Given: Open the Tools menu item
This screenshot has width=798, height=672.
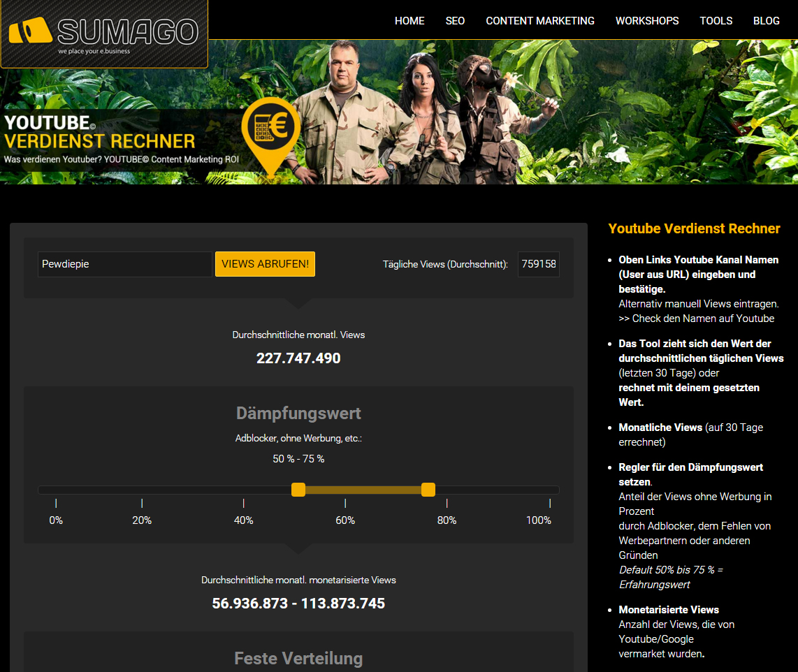Looking at the screenshot, I should [x=716, y=21].
